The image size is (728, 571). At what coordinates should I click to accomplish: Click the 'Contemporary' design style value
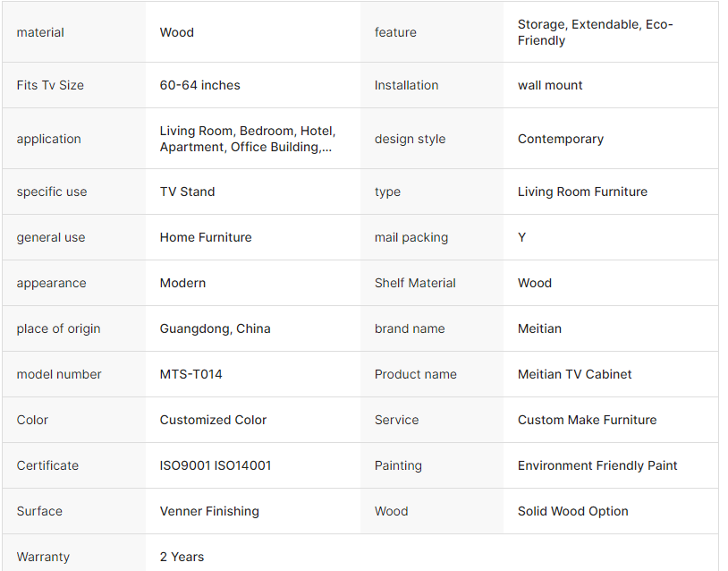click(x=560, y=139)
